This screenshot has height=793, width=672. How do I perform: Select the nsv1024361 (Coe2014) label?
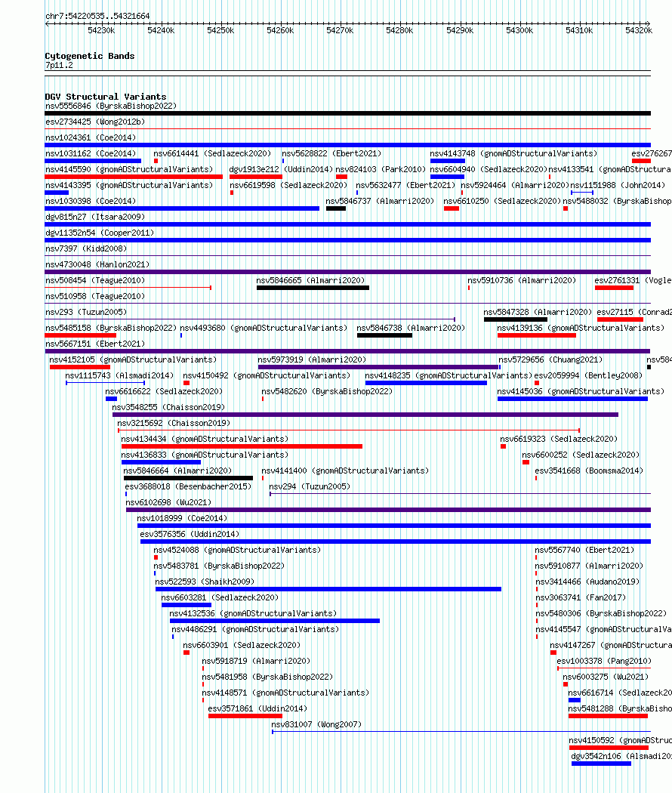pyautogui.click(x=91, y=137)
